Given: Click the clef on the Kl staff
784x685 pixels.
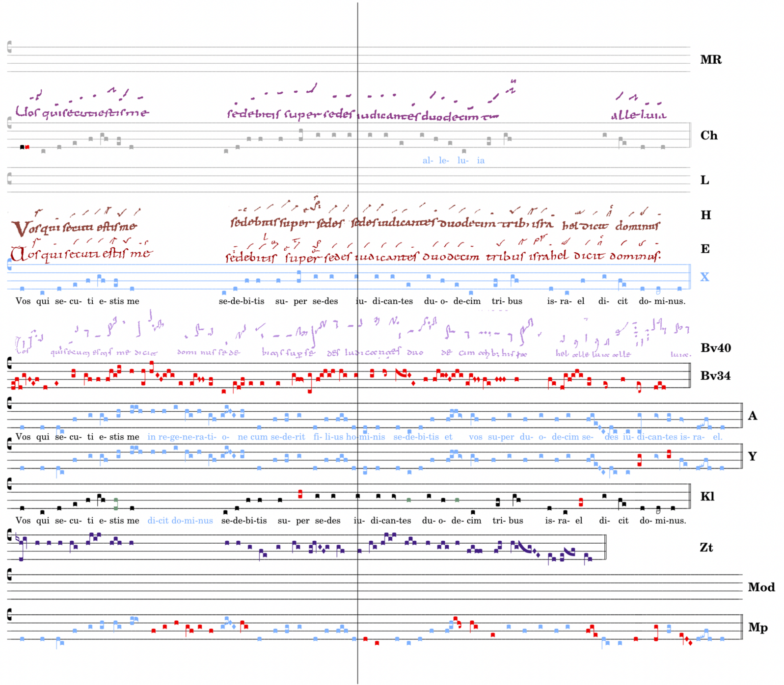Looking at the screenshot, I should [x=9, y=484].
